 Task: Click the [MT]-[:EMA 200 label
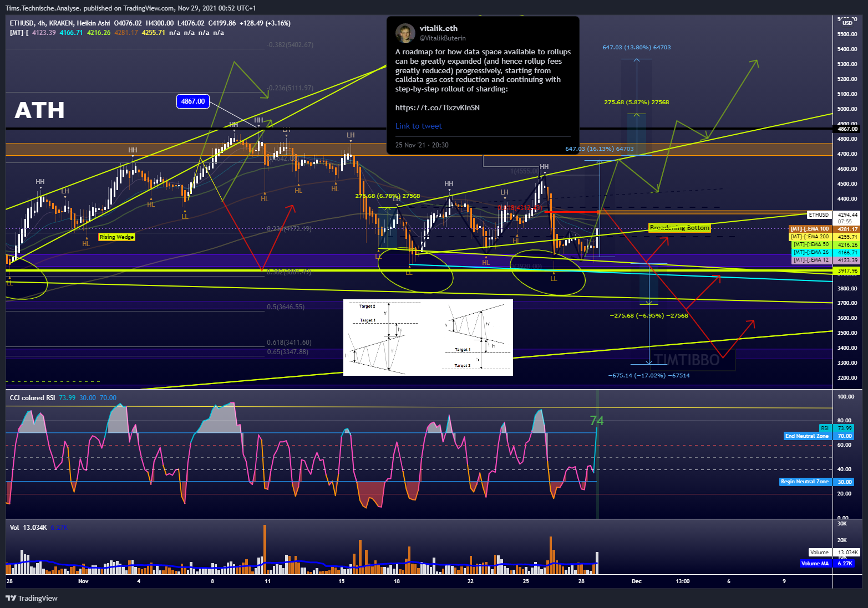coord(810,237)
